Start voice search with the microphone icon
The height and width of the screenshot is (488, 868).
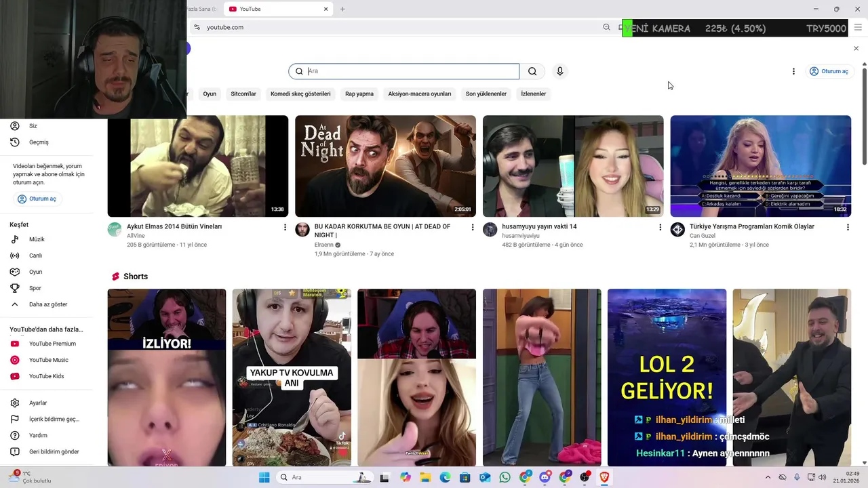click(559, 71)
